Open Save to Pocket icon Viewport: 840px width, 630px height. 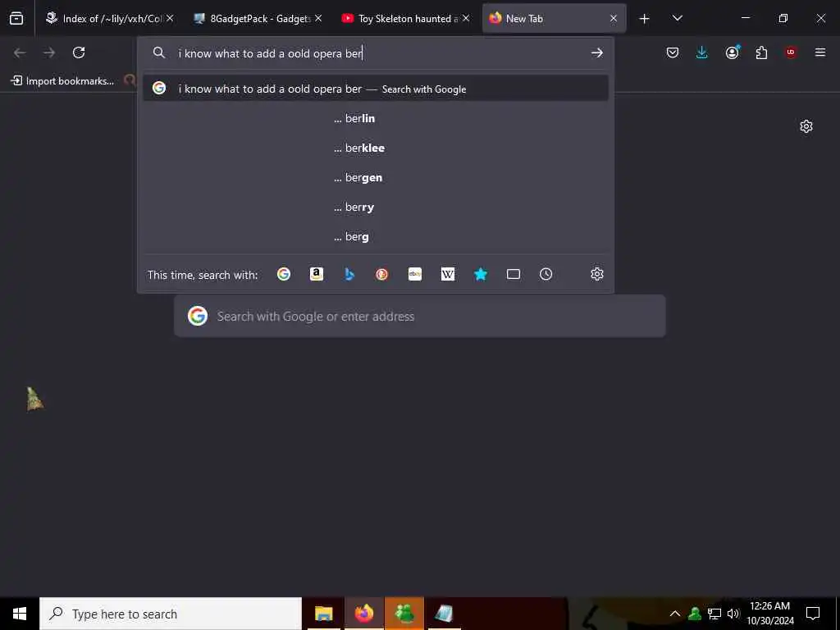(x=673, y=52)
